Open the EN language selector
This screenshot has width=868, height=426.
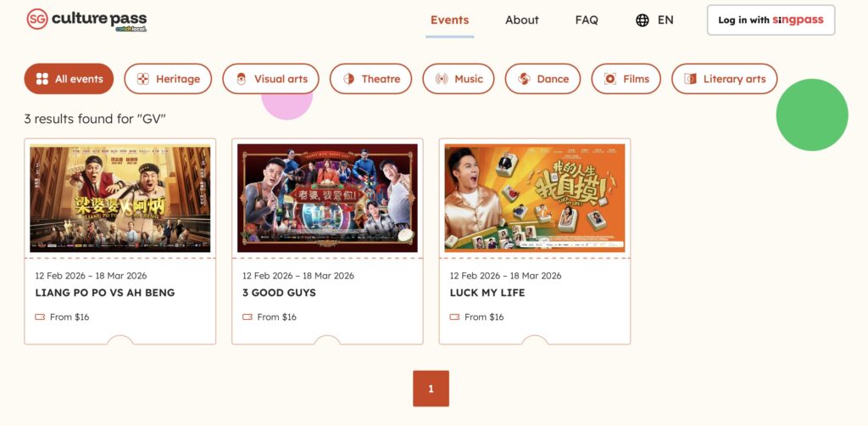(x=665, y=20)
